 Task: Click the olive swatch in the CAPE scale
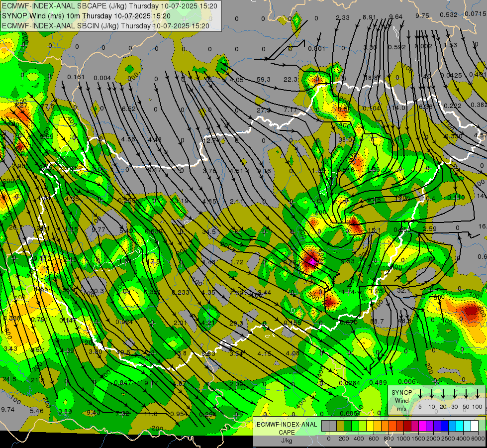pyautogui.click(x=340, y=426)
